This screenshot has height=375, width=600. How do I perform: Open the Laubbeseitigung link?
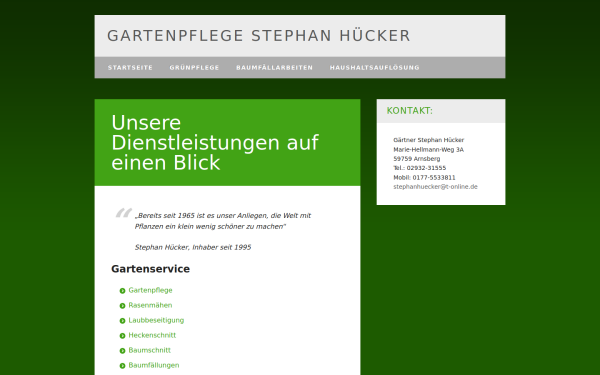(x=156, y=320)
